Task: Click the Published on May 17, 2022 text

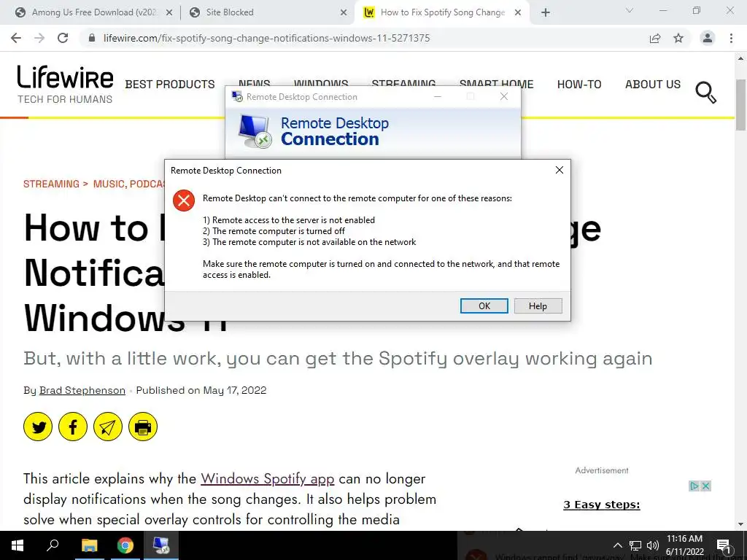Action: pos(201,391)
